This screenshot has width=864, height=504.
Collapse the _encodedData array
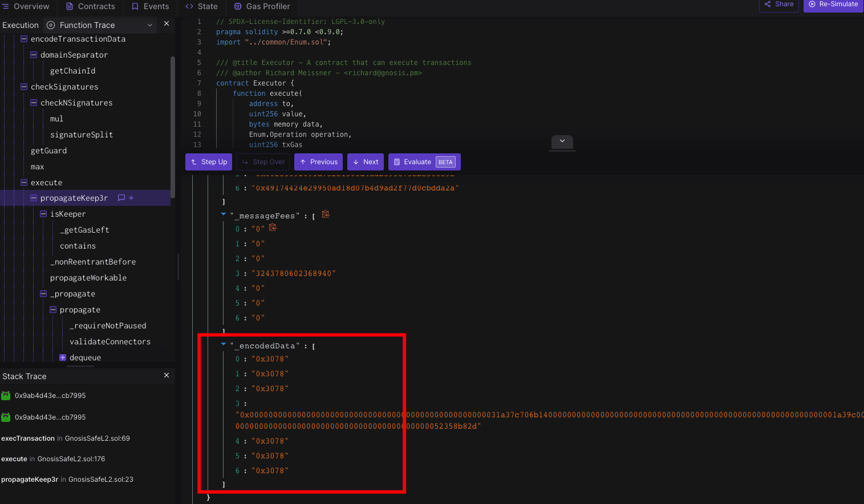223,345
